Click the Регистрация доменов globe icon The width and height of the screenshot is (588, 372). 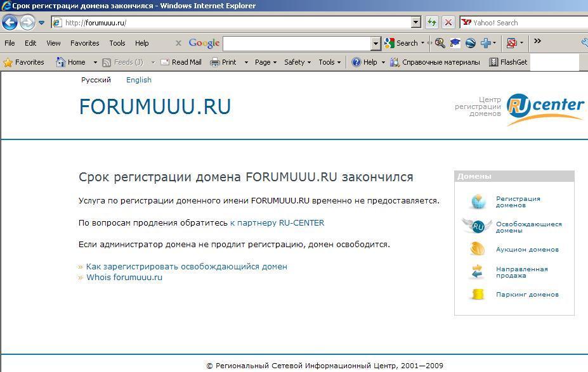pos(478,202)
